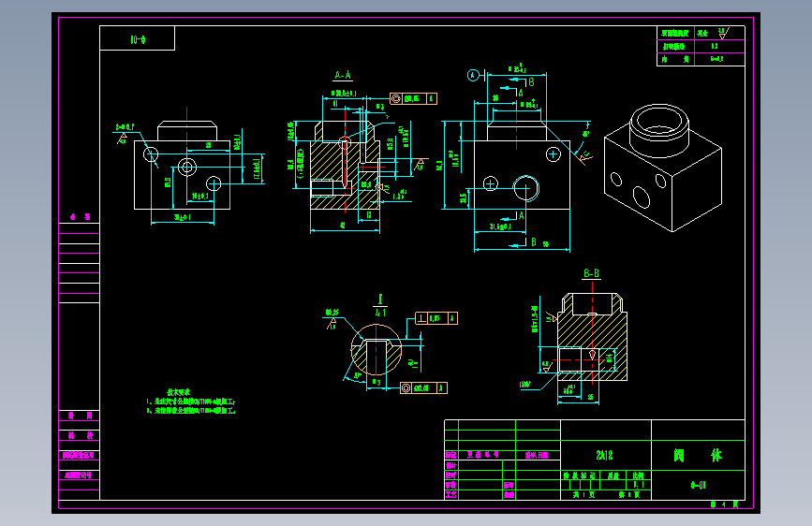Select the surface roughness symbol in top-right table

tap(724, 34)
